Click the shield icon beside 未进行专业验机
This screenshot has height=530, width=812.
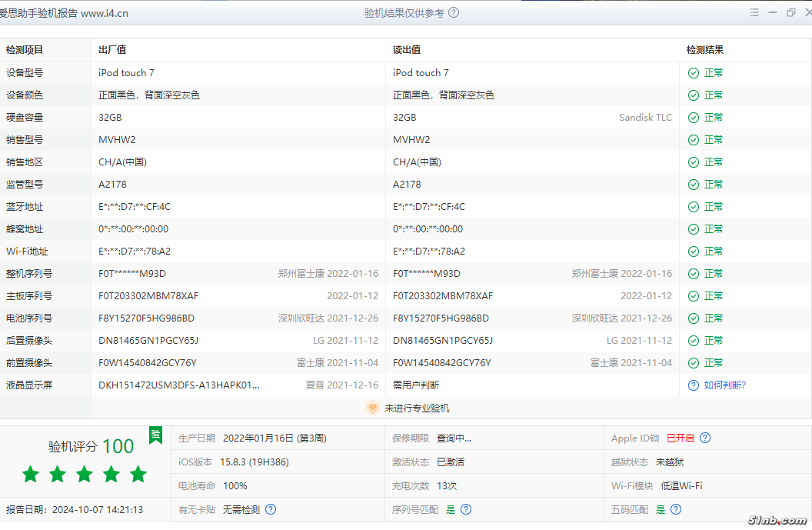point(373,408)
